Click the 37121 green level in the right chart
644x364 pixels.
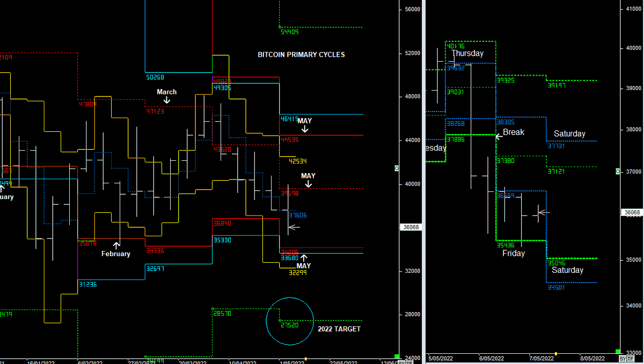click(x=557, y=172)
